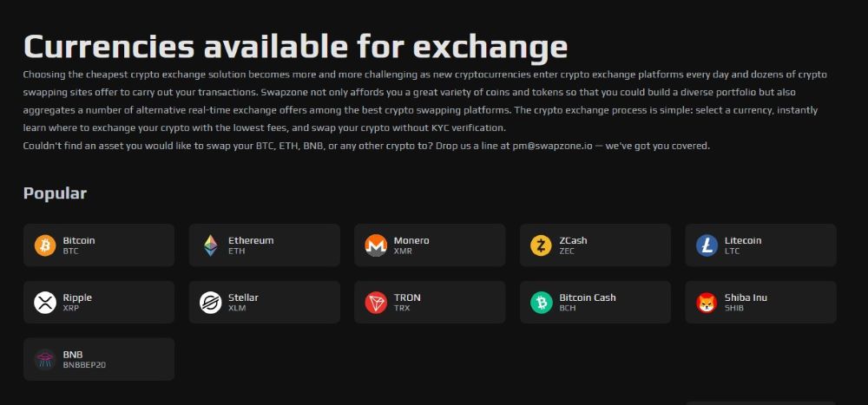This screenshot has height=405, width=868.
Task: Click the Ethereum diamond icon
Action: [x=211, y=245]
